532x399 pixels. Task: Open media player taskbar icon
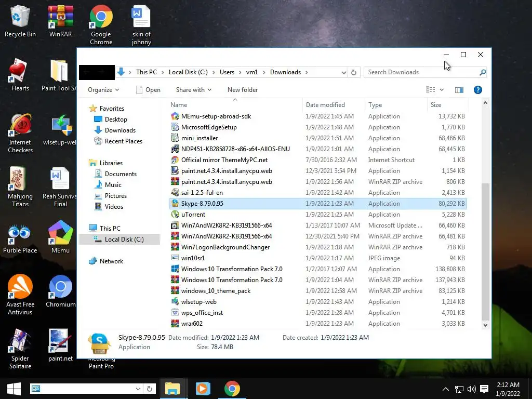tap(203, 389)
